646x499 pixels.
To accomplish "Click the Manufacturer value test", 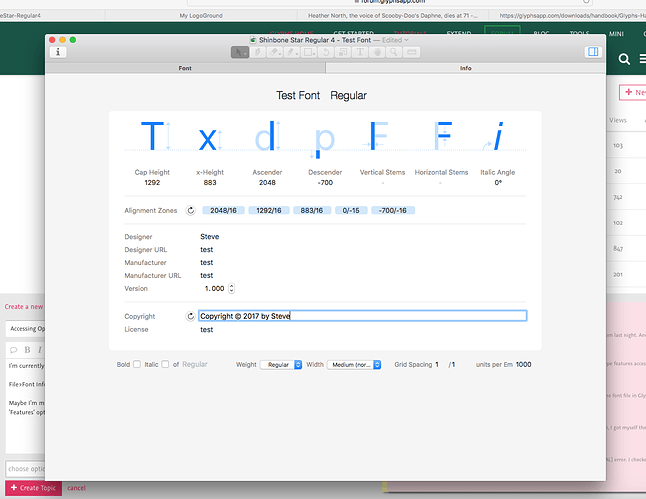I will 207,262.
